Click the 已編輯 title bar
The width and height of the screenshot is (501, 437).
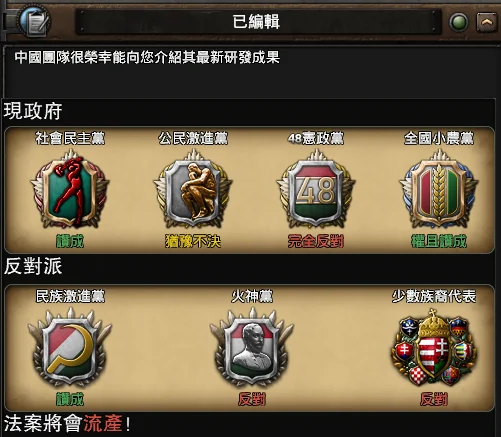click(x=256, y=22)
